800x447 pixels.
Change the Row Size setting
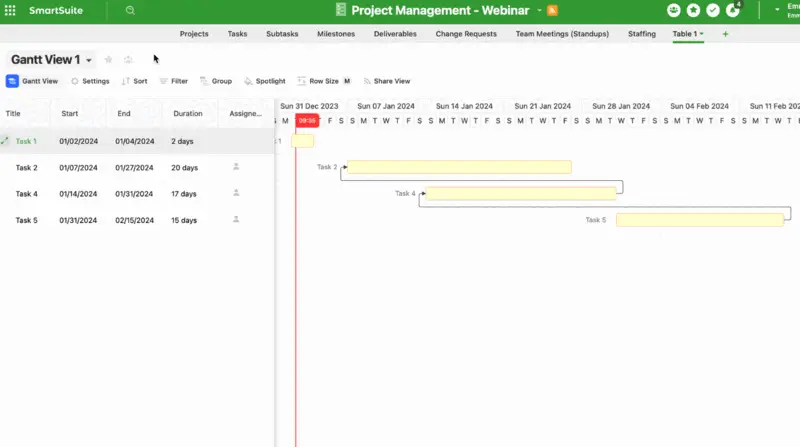323,81
